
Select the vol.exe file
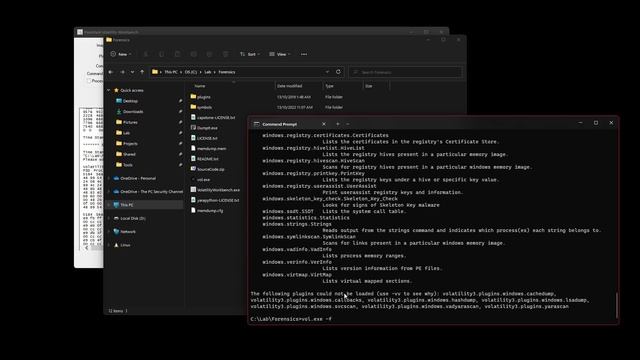coord(203,179)
